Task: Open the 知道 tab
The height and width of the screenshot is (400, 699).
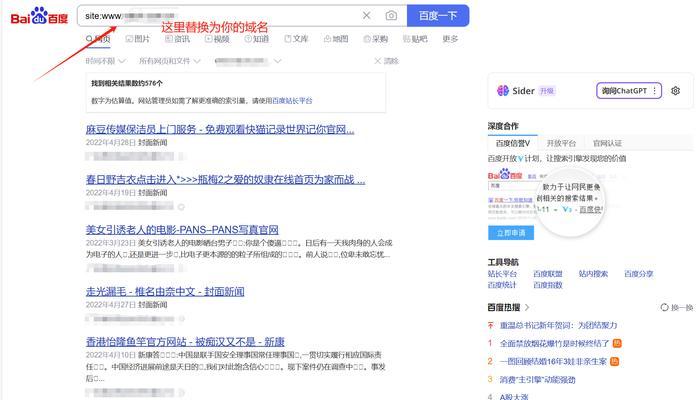Action: click(257, 39)
